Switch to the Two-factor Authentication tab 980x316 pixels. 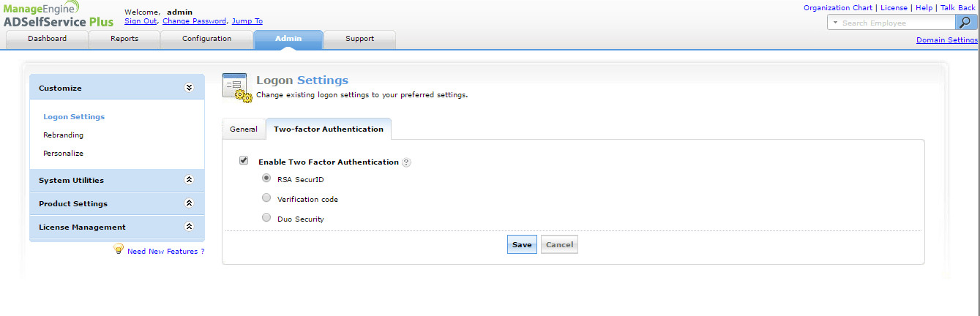coord(329,129)
